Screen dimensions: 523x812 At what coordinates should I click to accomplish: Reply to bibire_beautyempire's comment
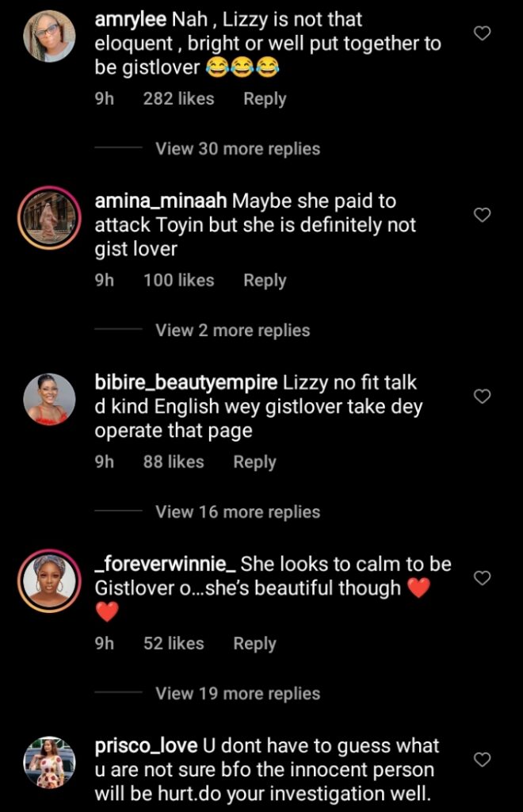point(254,462)
